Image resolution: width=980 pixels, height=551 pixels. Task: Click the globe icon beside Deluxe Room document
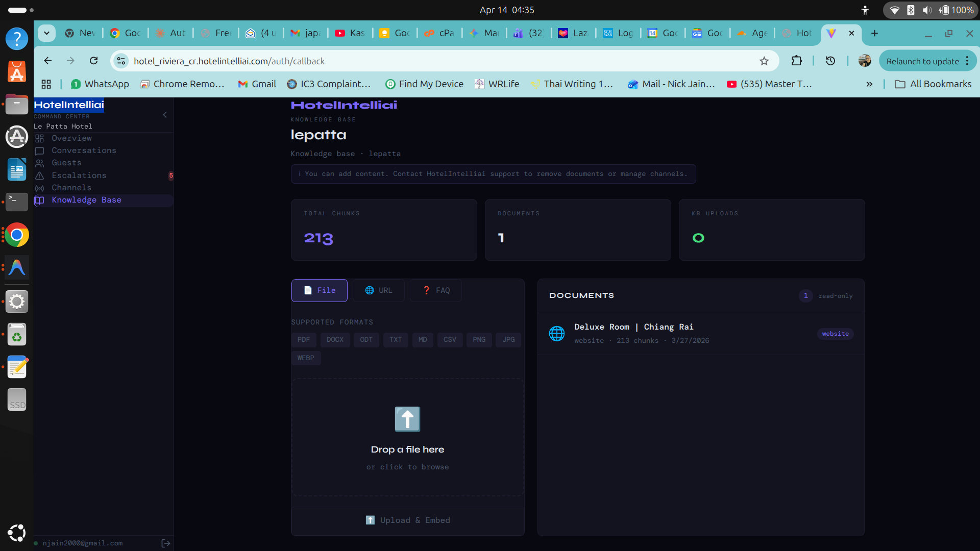click(557, 334)
